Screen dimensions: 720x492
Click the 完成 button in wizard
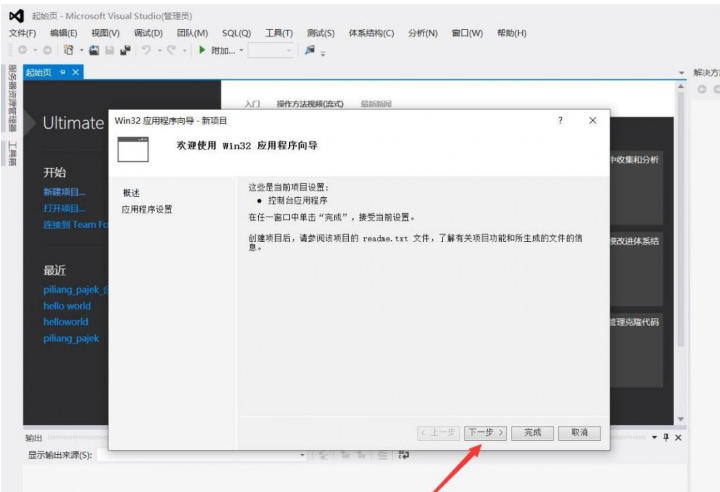click(533, 433)
